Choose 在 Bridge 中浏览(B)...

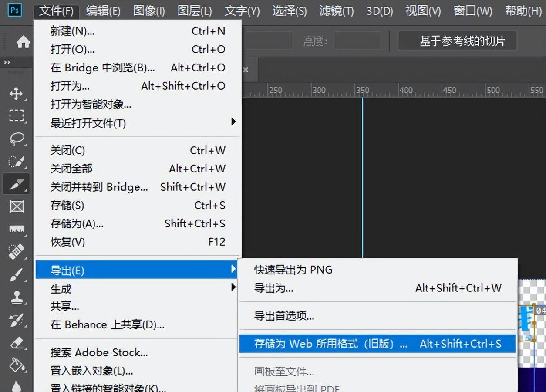[138, 68]
